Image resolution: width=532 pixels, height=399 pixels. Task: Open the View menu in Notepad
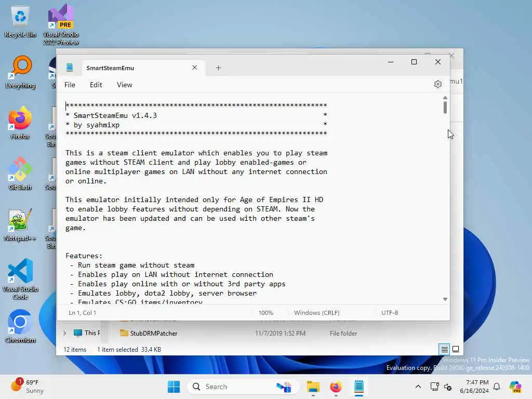[x=124, y=85]
